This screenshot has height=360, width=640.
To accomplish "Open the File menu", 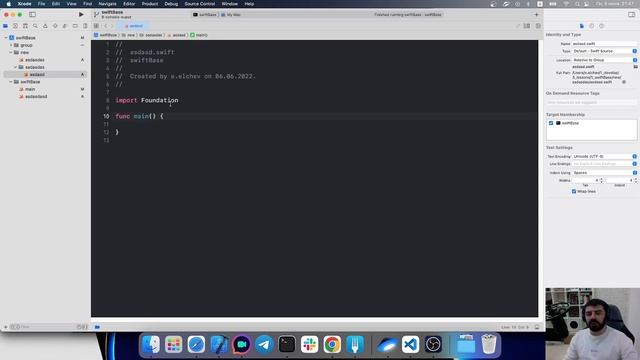I will [x=41, y=4].
